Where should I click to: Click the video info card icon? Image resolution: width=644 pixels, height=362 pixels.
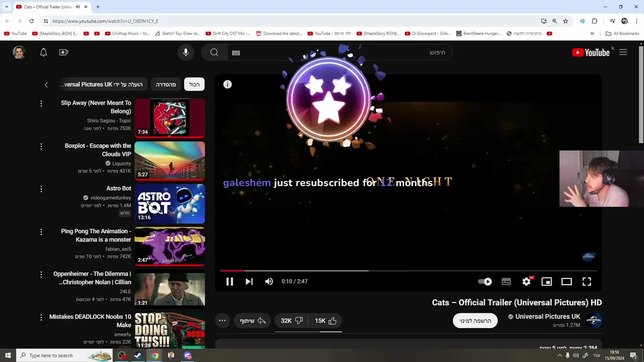(x=227, y=84)
